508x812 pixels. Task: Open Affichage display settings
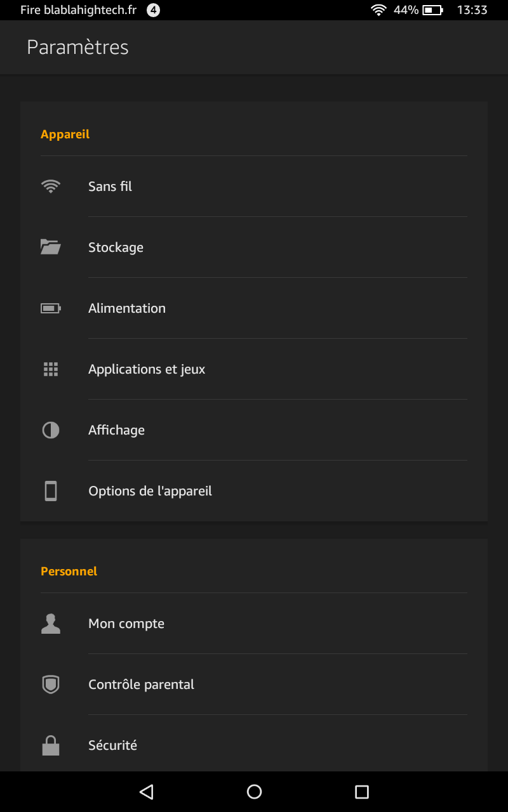tap(116, 430)
